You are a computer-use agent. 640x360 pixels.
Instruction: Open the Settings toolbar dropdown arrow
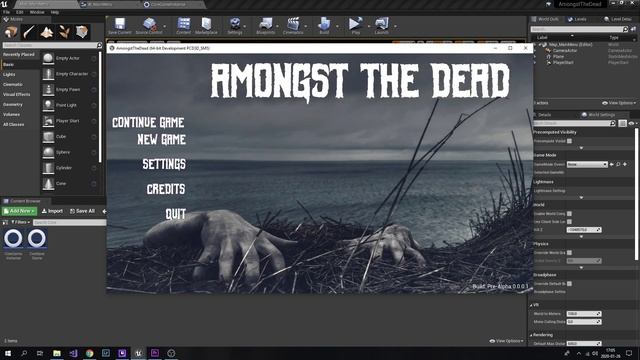pyautogui.click(x=244, y=26)
